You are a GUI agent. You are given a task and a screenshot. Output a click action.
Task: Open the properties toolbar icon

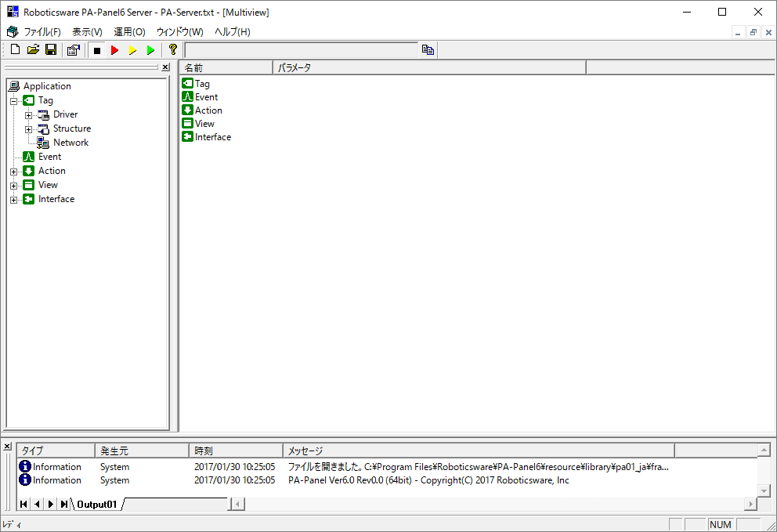pyautogui.click(x=73, y=50)
